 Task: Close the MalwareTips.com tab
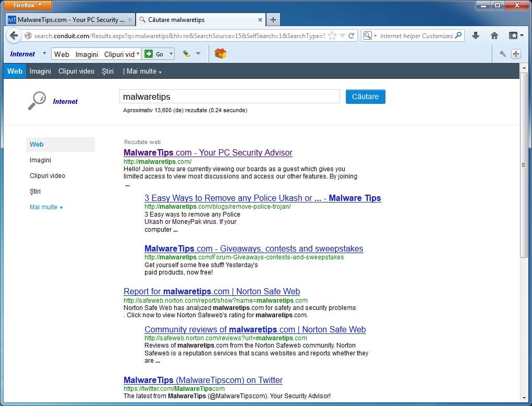coord(129,20)
